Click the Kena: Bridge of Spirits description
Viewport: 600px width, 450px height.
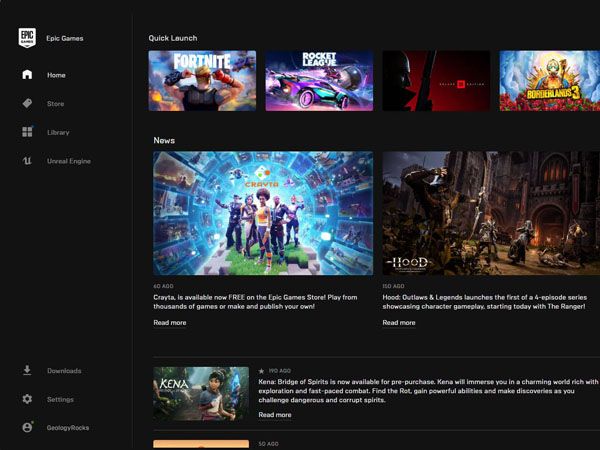428,391
